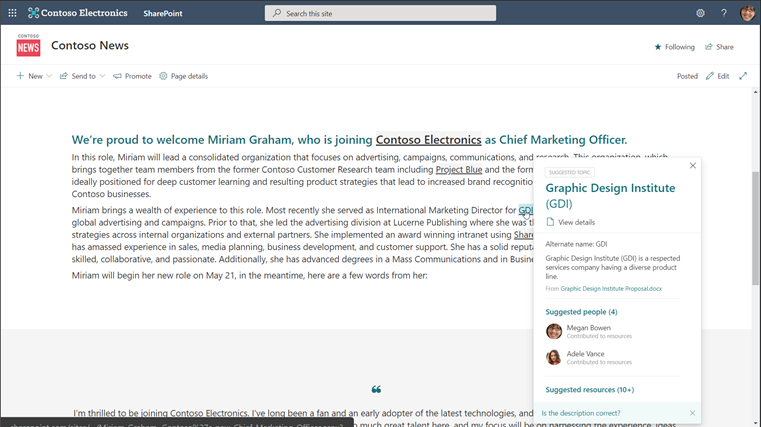The height and width of the screenshot is (427, 761).
Task: Open the help question mark icon
Action: coord(724,13)
